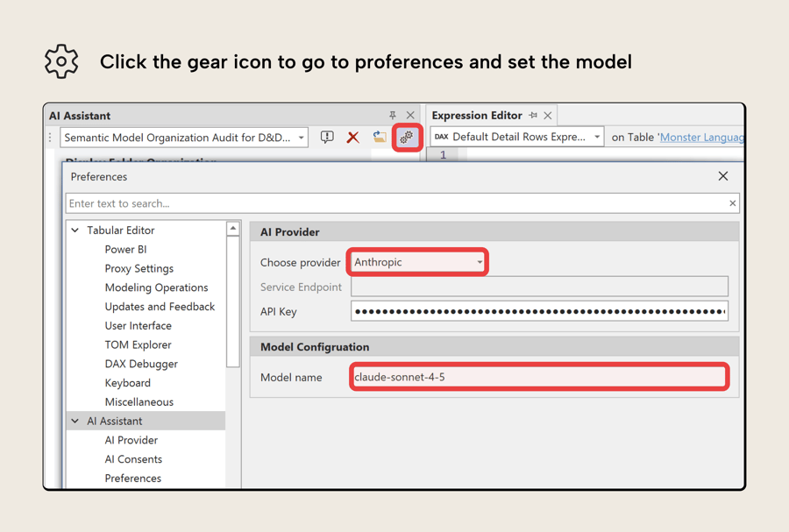789x532 pixels.
Task: Clear the preferences search box
Action: [732, 203]
